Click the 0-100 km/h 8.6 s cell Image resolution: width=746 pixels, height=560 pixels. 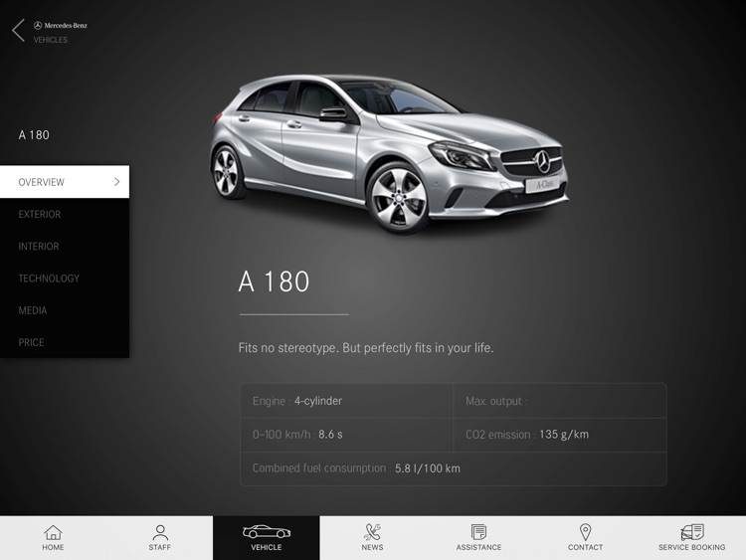tap(346, 435)
